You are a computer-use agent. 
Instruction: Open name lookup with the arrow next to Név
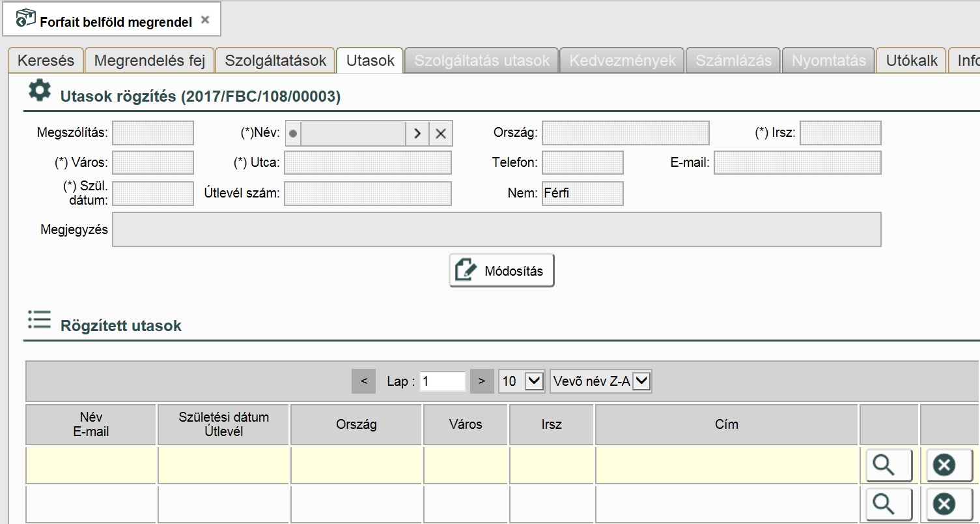tap(417, 134)
